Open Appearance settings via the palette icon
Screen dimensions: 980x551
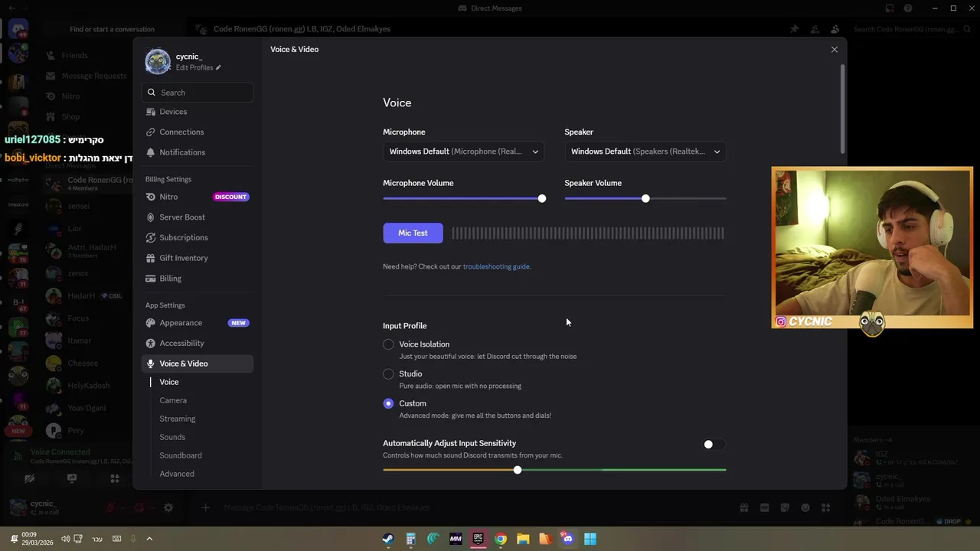coord(151,323)
